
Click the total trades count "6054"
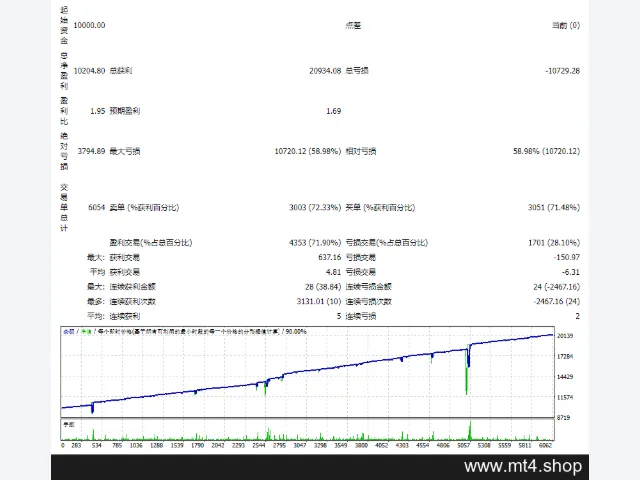[x=97, y=207]
